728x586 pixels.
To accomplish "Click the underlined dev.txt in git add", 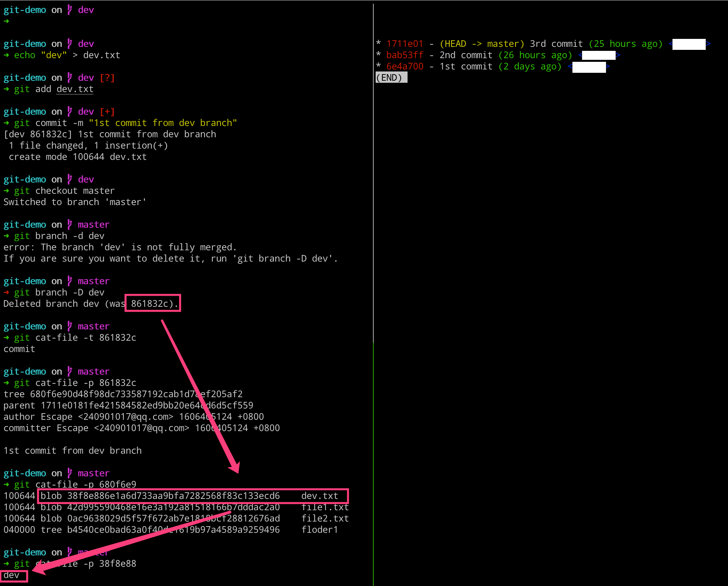I will click(75, 89).
